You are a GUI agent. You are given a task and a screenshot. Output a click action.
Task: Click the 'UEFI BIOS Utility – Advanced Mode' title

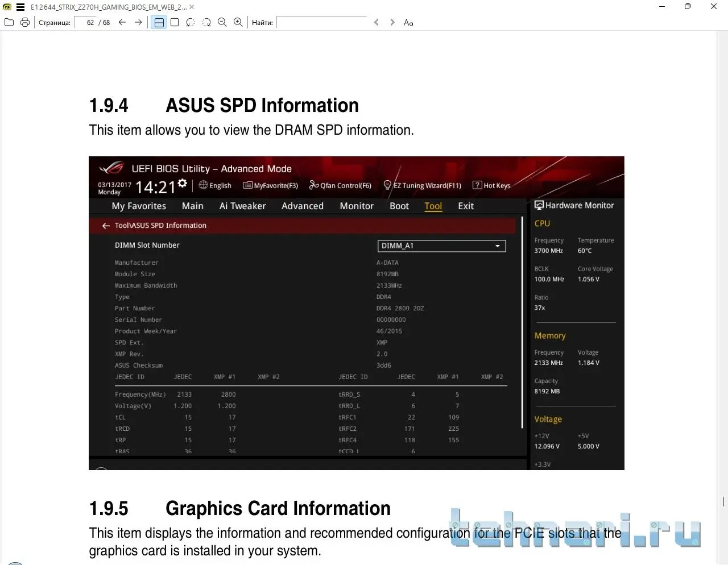212,169
